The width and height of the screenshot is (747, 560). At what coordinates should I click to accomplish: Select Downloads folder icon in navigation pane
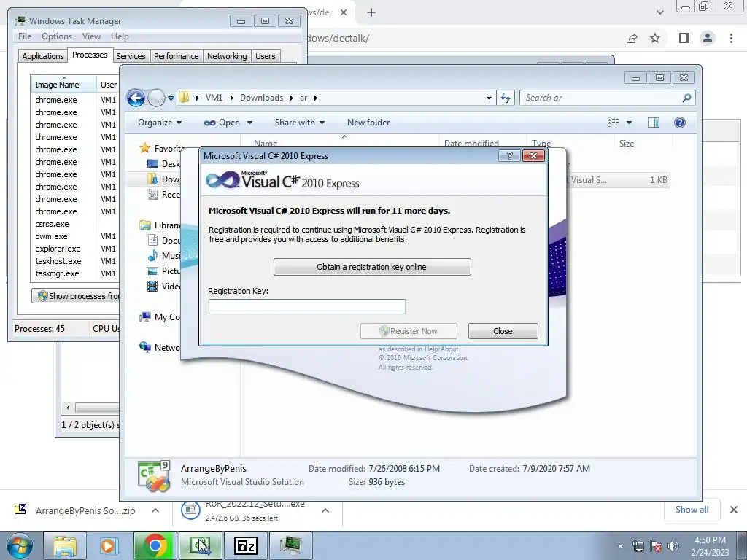(x=152, y=179)
